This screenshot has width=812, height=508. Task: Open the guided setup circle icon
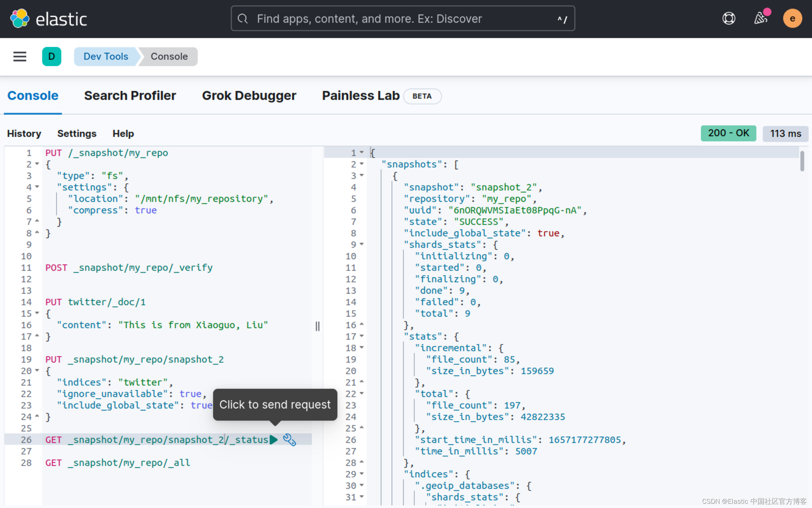tap(728, 18)
